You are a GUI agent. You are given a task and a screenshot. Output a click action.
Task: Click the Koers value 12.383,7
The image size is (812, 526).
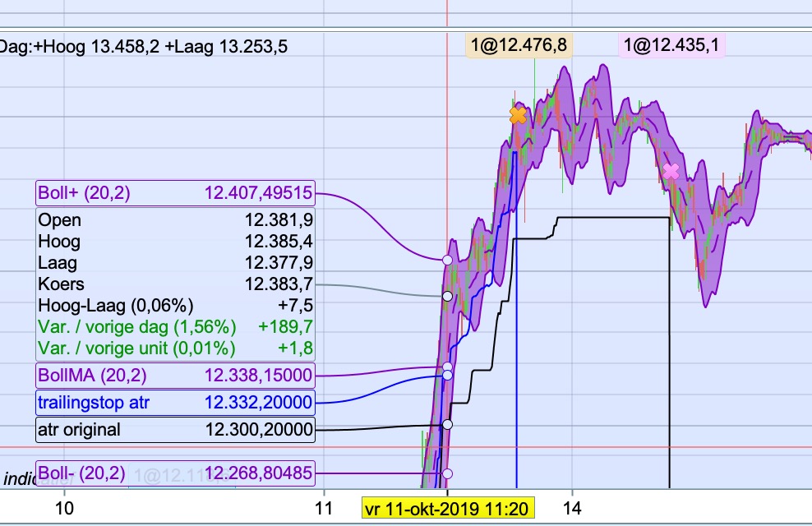279,284
